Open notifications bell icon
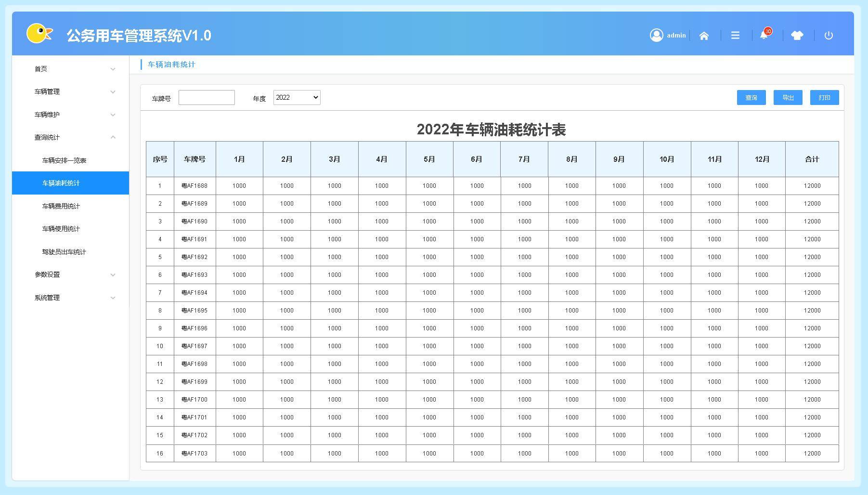This screenshot has width=868, height=495. pos(764,35)
